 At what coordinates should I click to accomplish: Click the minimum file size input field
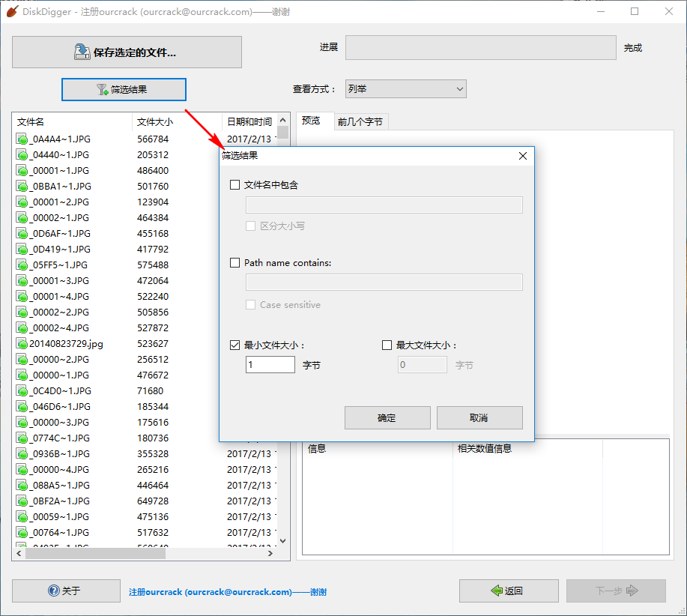coord(270,364)
